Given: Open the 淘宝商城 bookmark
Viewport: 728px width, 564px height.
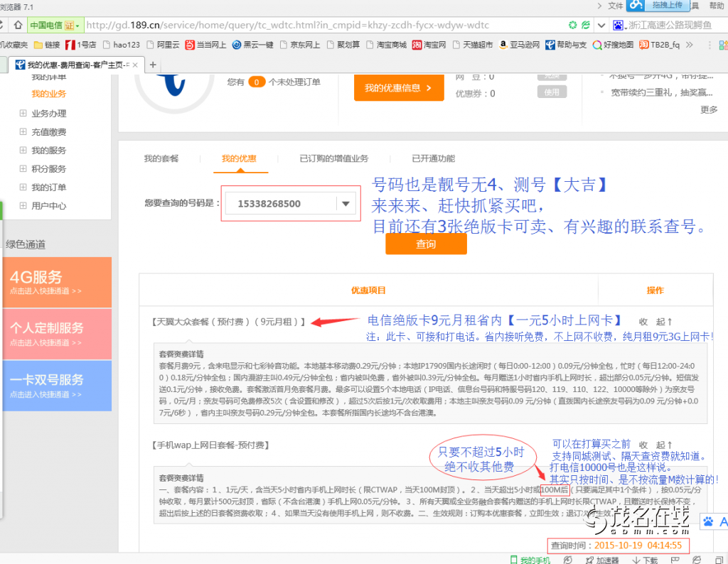Looking at the screenshot, I should 386,45.
